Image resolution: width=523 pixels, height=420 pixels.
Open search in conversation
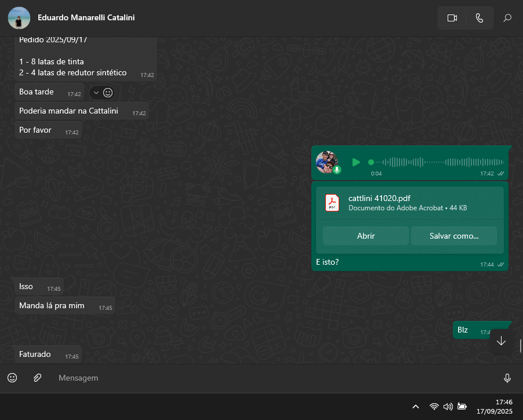pos(507,18)
